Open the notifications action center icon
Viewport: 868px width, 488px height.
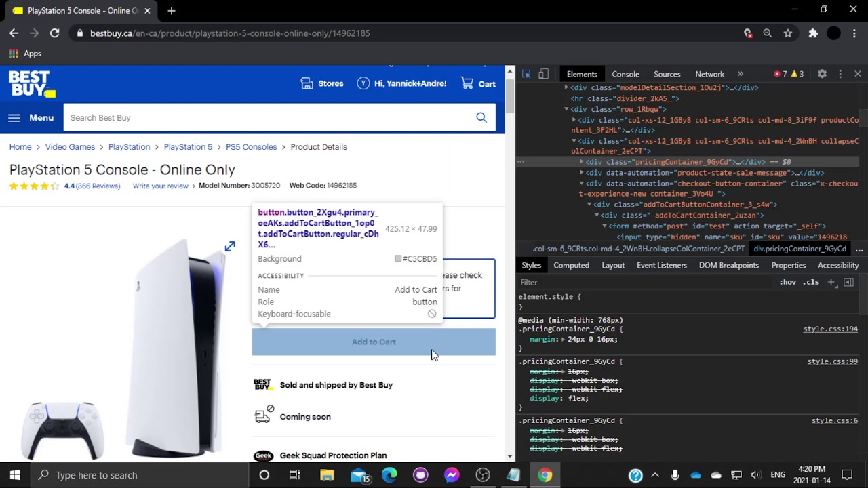coord(847,475)
